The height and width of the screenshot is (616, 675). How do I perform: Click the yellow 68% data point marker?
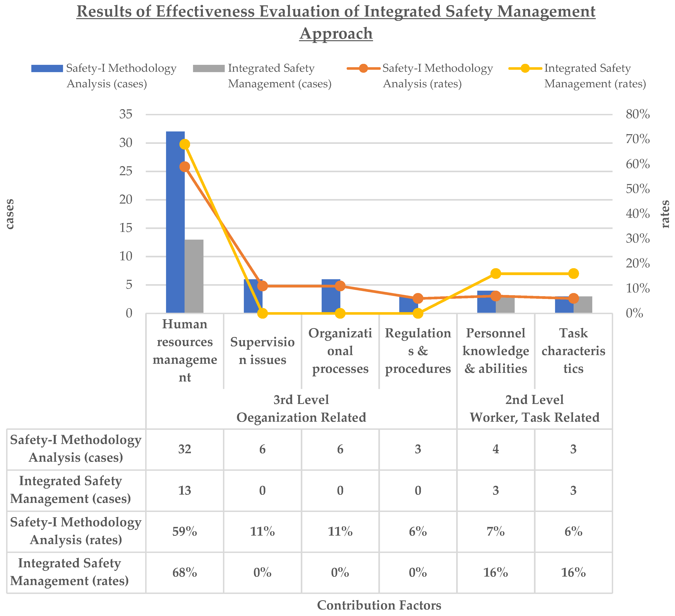[x=185, y=144]
